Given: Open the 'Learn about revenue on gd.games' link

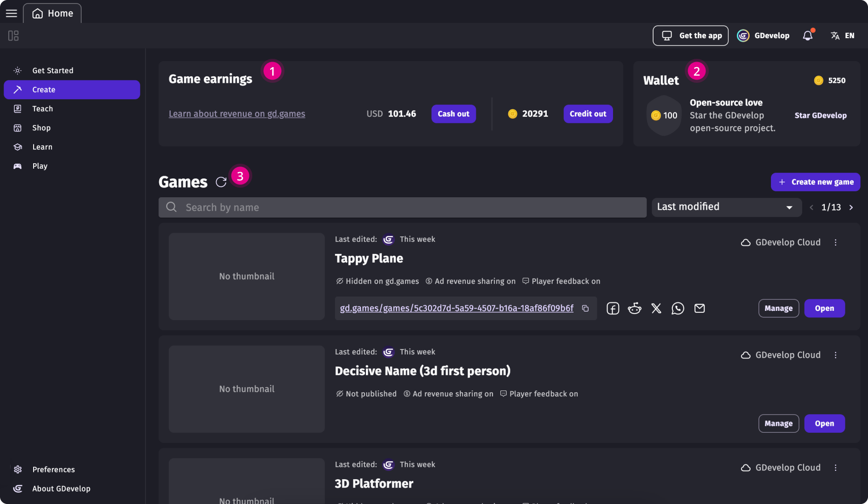Looking at the screenshot, I should 237,114.
